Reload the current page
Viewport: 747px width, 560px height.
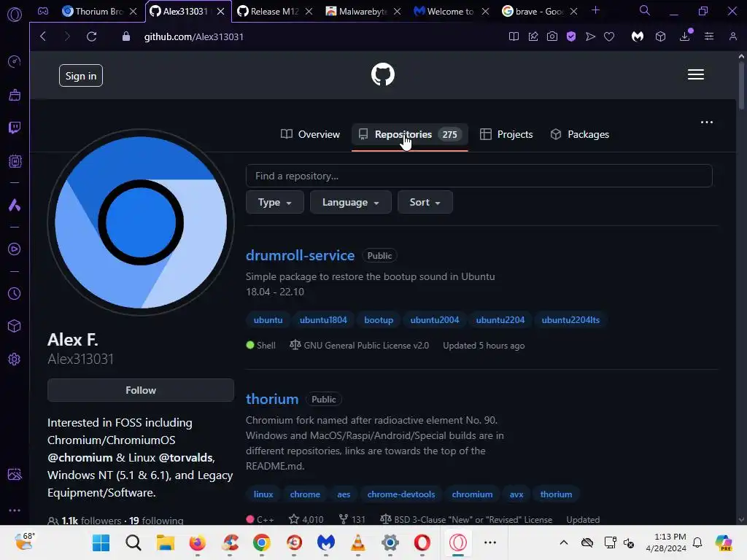coord(91,36)
